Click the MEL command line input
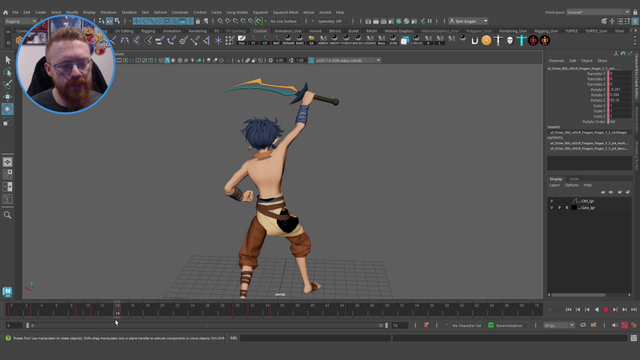This screenshot has width=640, height=360. tap(315, 338)
